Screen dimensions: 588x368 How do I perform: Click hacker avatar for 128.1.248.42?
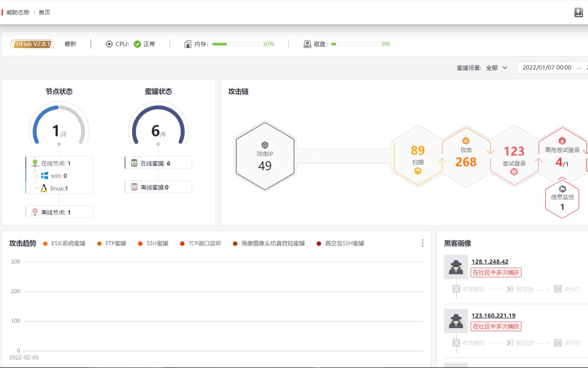point(456,267)
